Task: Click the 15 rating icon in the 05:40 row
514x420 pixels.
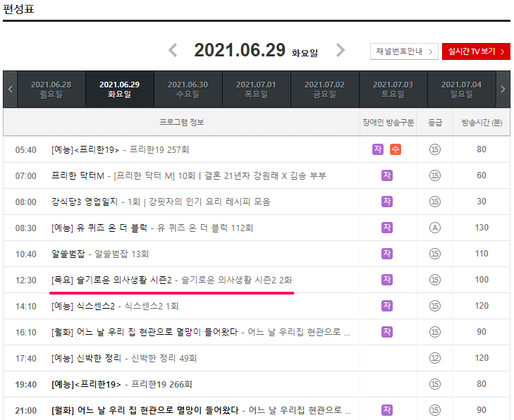Action: [x=434, y=149]
